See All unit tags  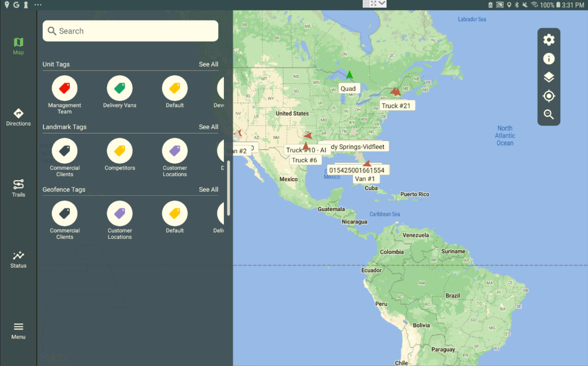(x=208, y=64)
